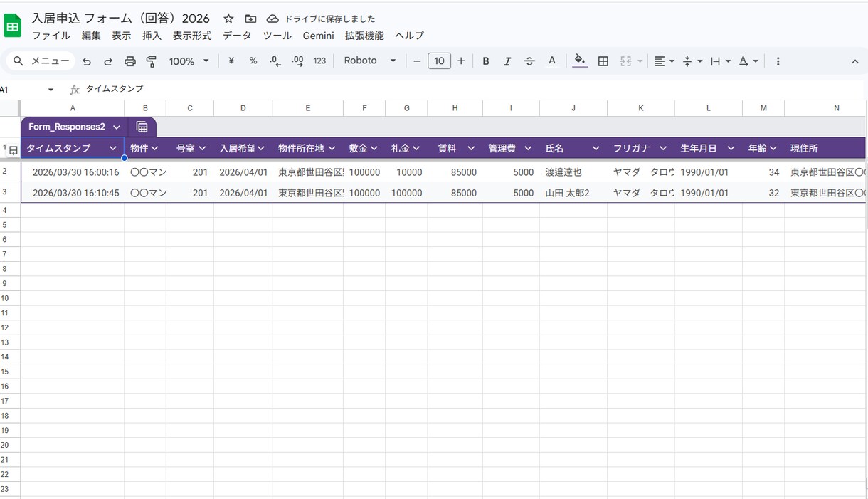Viewport: 868px width, 499px height.
Task: Open the データ menu
Action: (237, 36)
